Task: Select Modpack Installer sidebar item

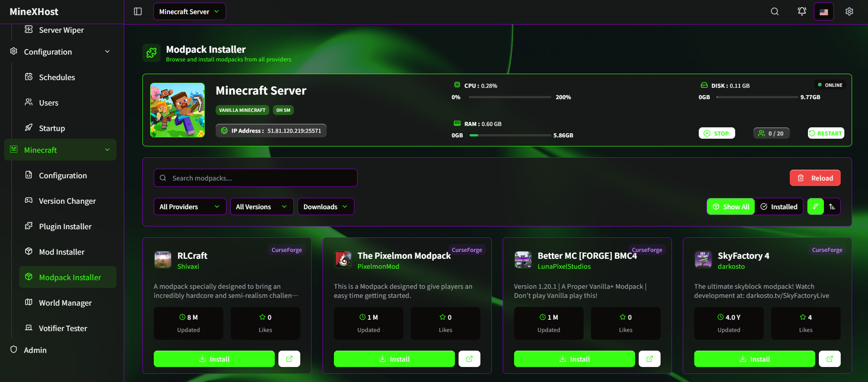Action: pos(68,277)
